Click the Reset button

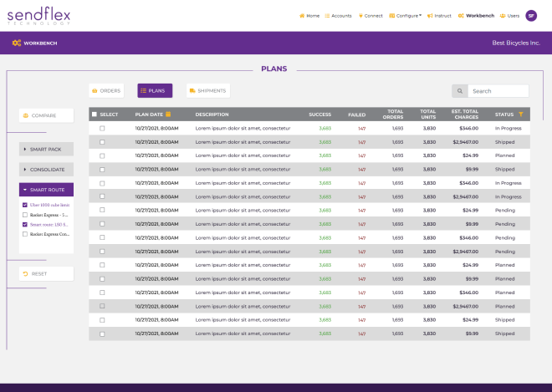(46, 273)
